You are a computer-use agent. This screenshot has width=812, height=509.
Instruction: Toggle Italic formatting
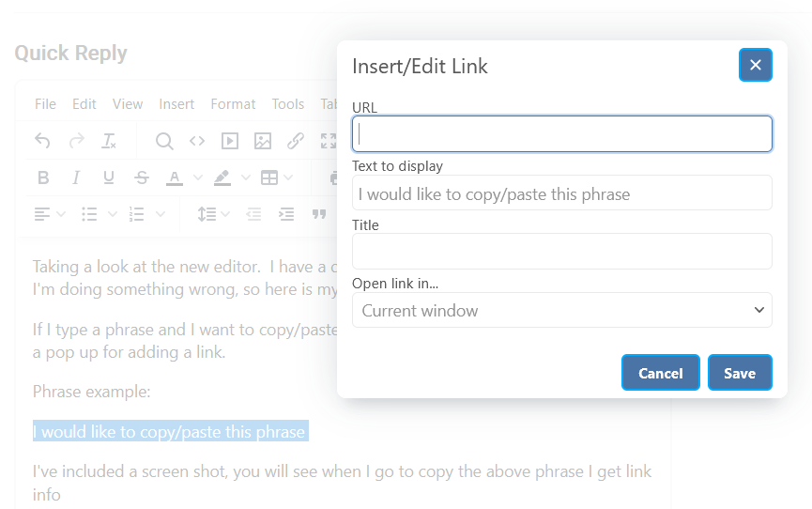76,177
